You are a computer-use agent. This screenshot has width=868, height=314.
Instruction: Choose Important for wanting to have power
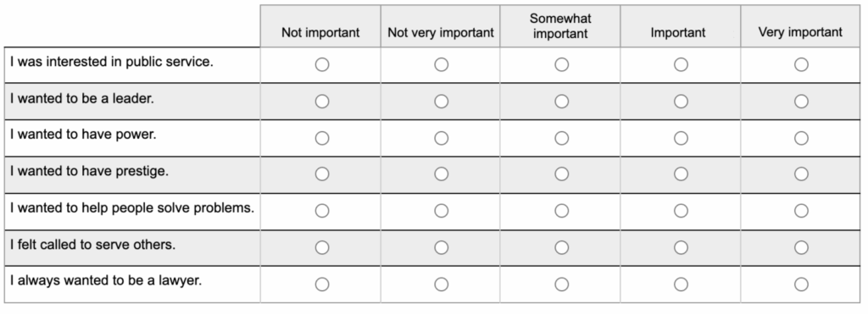[x=681, y=138]
